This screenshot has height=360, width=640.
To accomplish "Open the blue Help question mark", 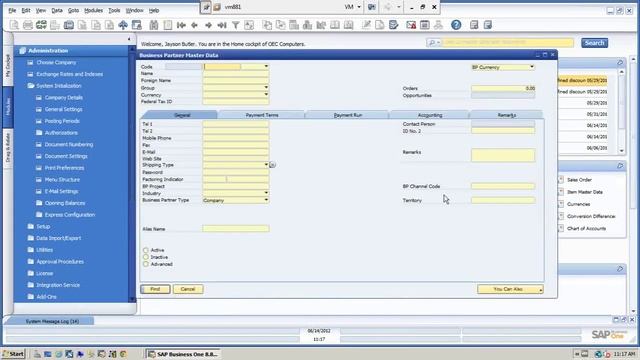I will (x=456, y=25).
